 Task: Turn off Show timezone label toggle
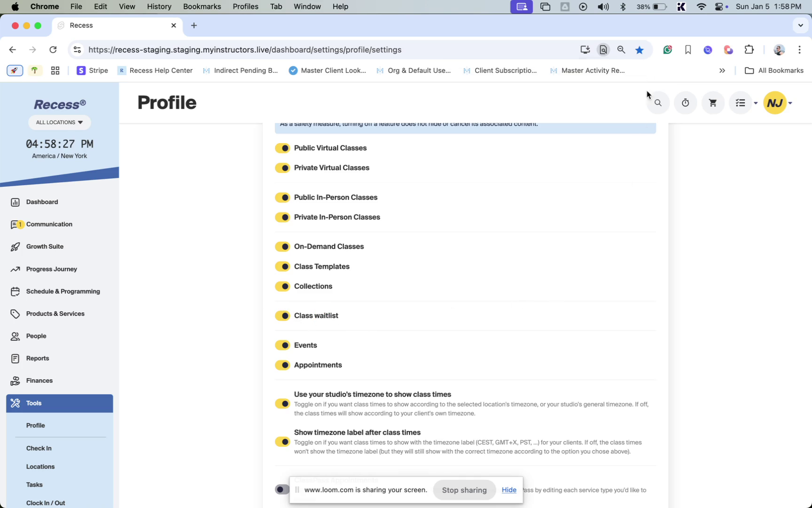tap(282, 442)
